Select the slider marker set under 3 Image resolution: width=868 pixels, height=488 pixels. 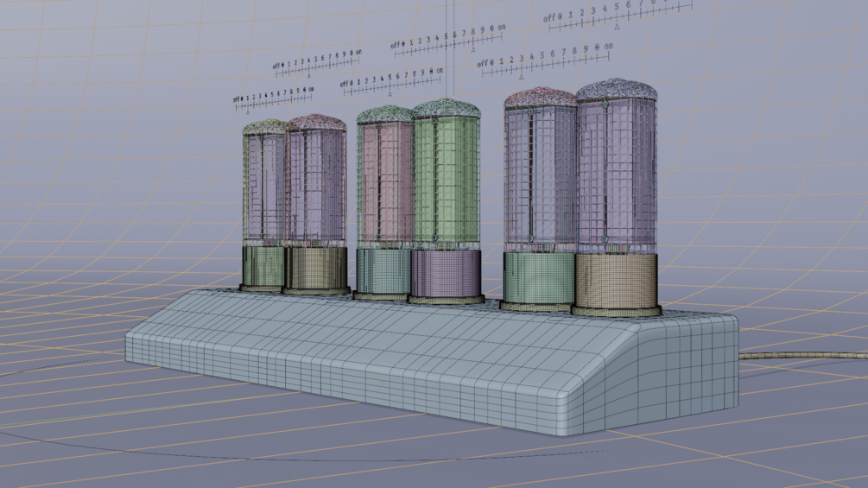[x=521, y=78]
